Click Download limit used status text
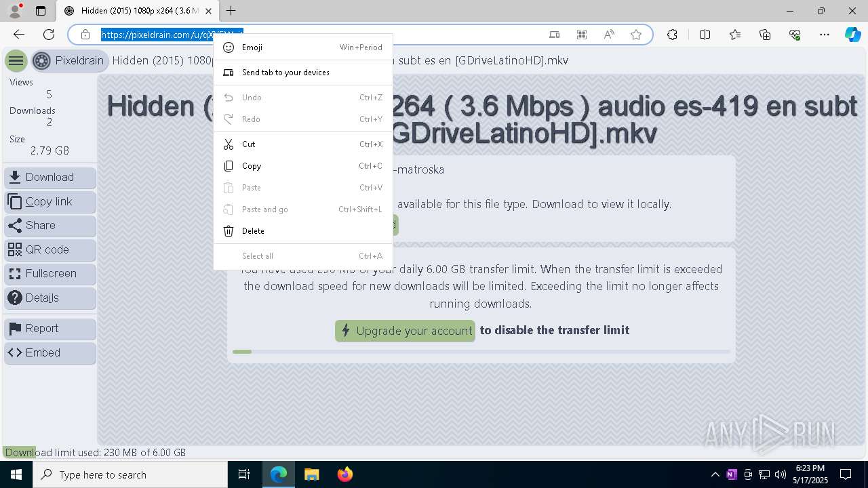 click(96, 453)
